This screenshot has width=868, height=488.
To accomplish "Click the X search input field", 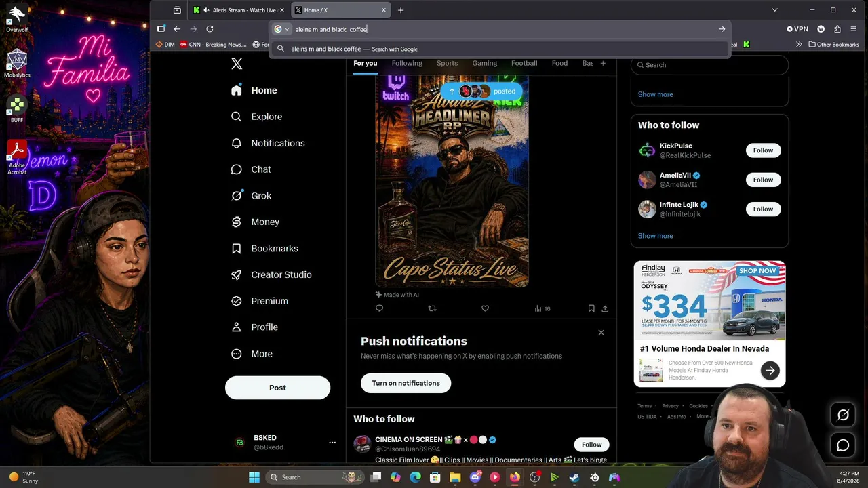I will pos(709,65).
